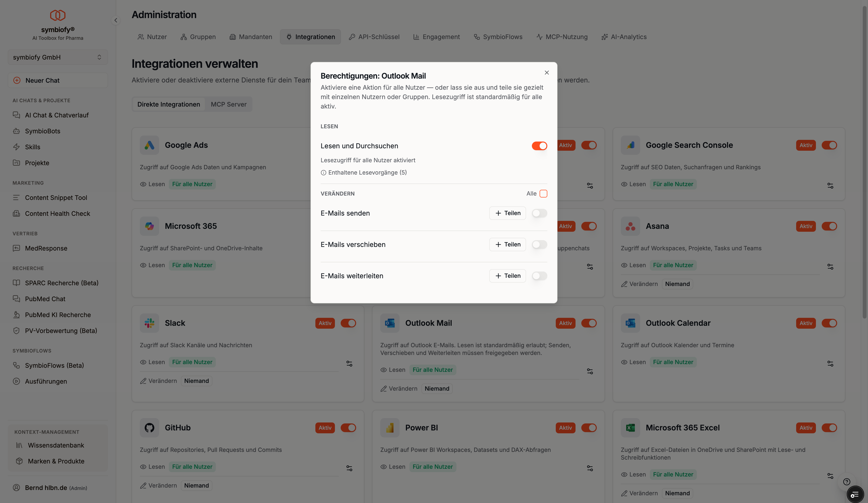Toggle the Outlook Mail integration switch

pyautogui.click(x=589, y=323)
